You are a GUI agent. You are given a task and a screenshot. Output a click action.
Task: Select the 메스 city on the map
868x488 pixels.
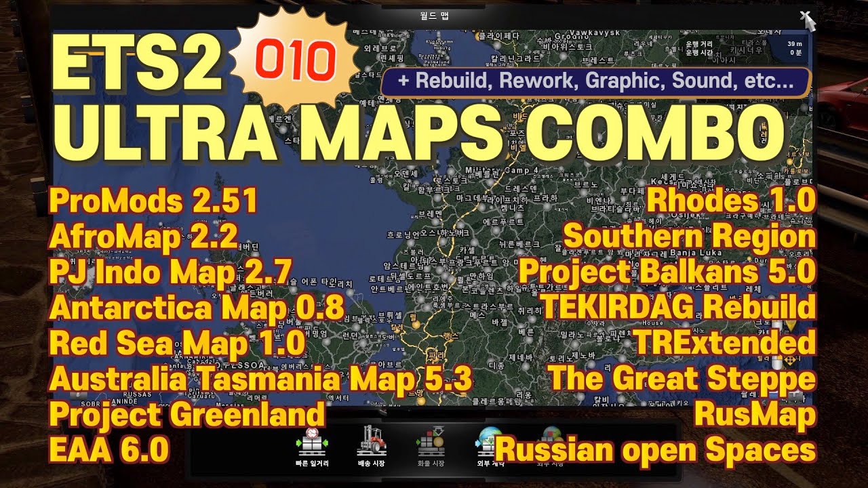[x=477, y=315]
